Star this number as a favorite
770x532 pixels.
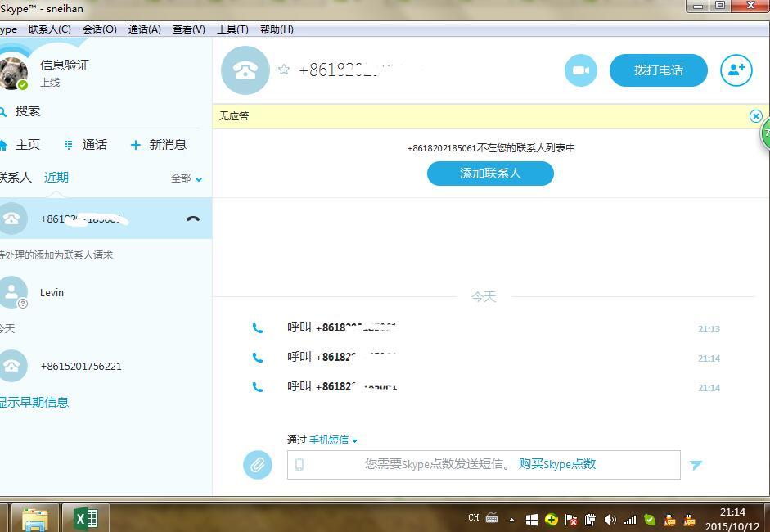[x=284, y=70]
